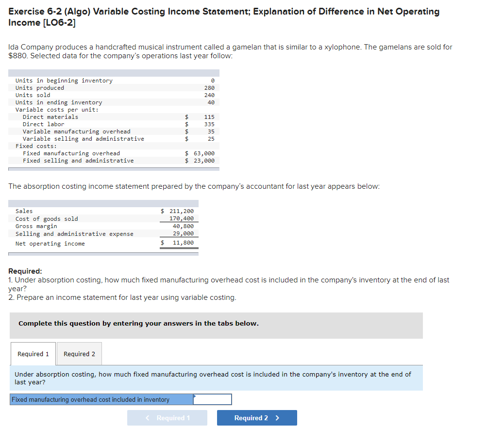Switch to the Required 2 tab

79,354
